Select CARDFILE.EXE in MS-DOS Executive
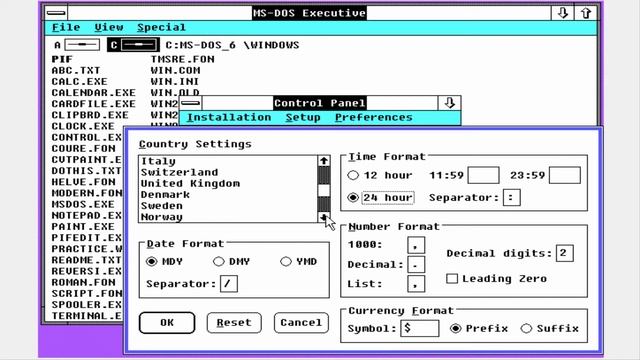 [93, 104]
